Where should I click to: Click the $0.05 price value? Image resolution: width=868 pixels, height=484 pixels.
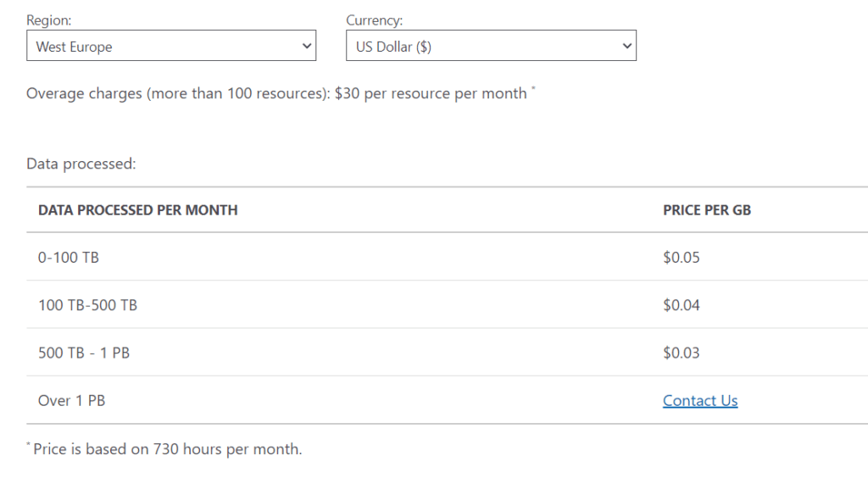682,258
